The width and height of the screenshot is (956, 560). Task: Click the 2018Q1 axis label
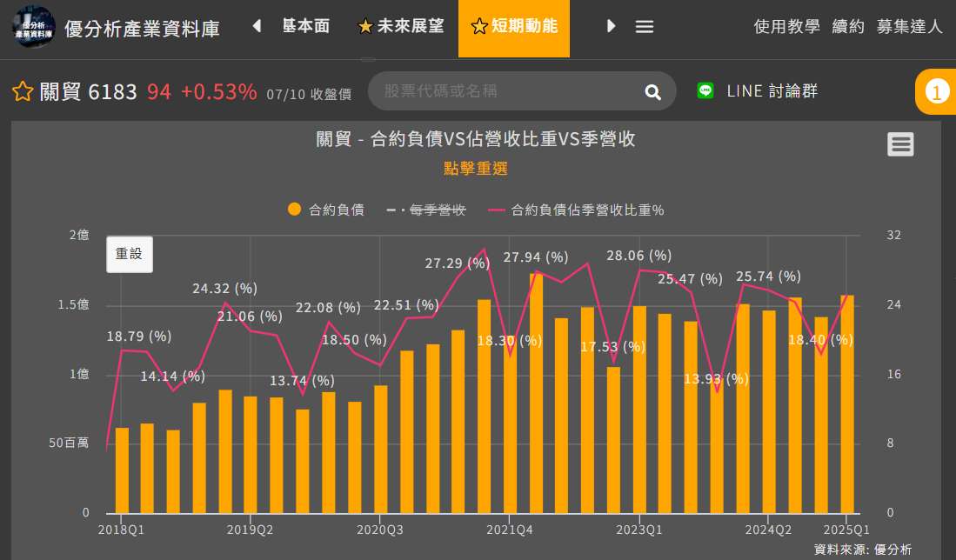pos(121,530)
